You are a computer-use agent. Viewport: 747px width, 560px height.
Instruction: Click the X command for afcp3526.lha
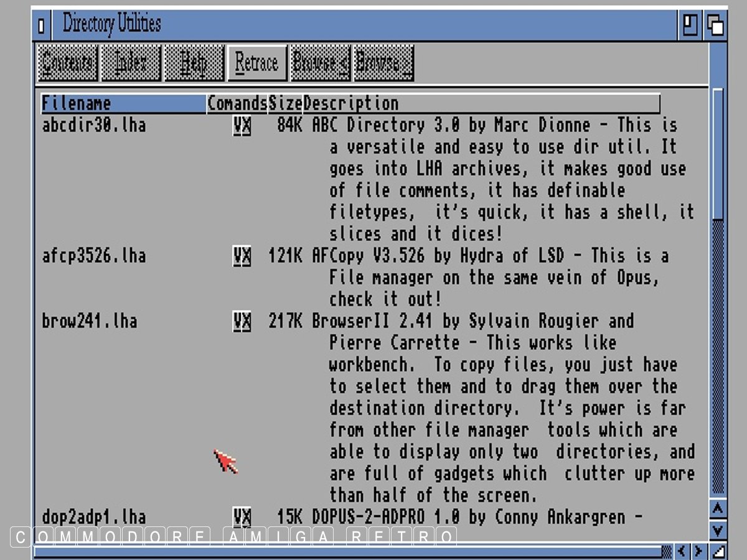(247, 256)
